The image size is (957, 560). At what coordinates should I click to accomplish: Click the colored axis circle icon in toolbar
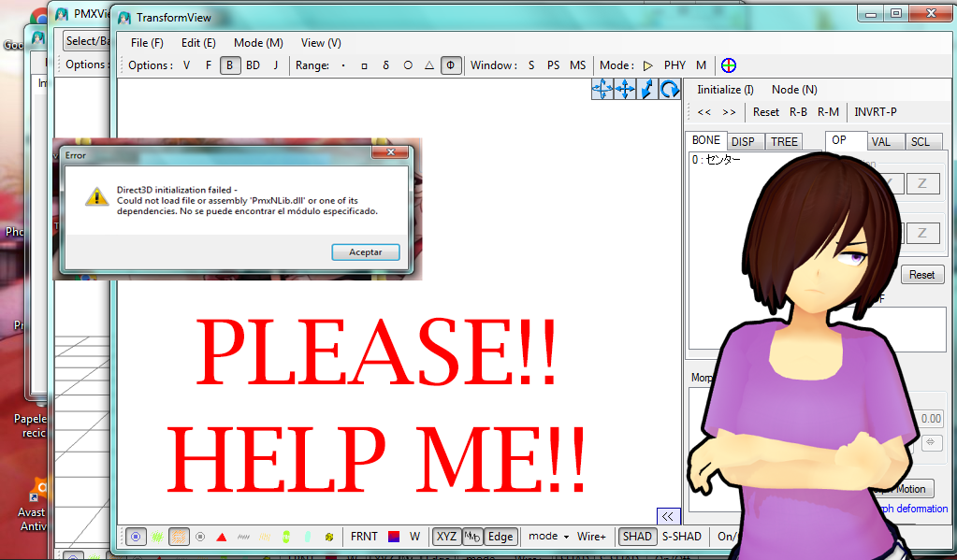[x=729, y=65]
